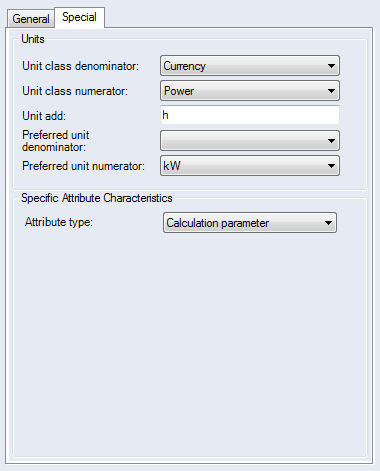This screenshot has width=380, height=471.
Task: Click the 'Unit class numerator:' label
Action: click(75, 91)
